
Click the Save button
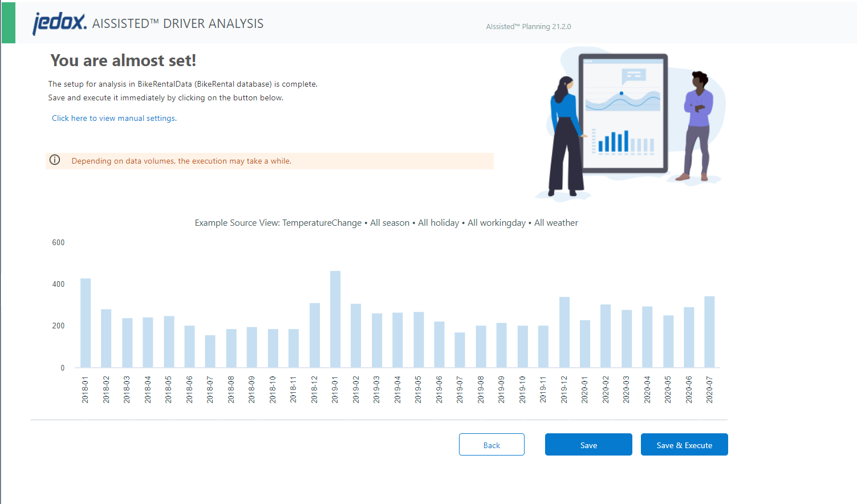click(x=588, y=444)
